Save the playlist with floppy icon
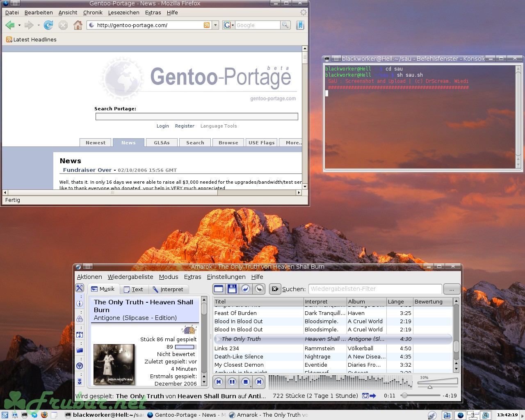This screenshot has width=525, height=420. pyautogui.click(x=232, y=289)
